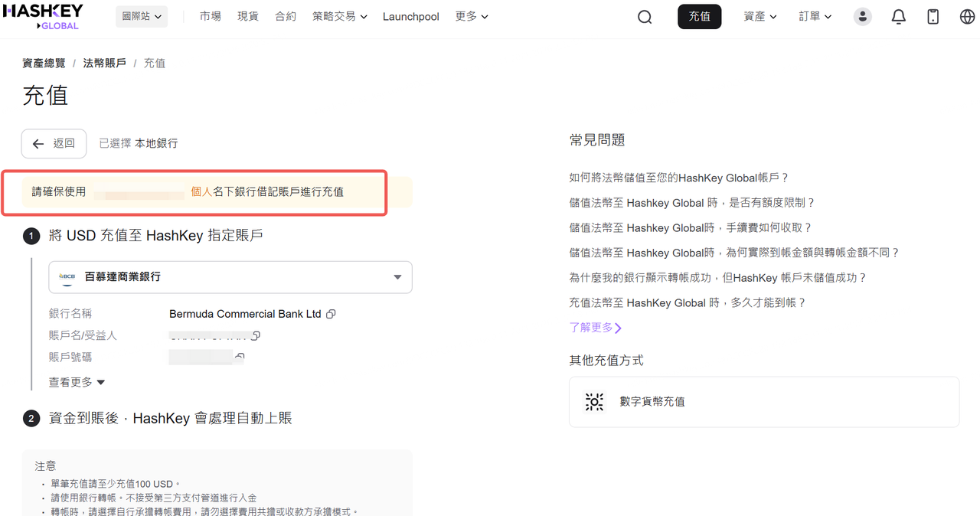This screenshot has width=980, height=516.
Task: Go to the 市場 page
Action: point(210,16)
